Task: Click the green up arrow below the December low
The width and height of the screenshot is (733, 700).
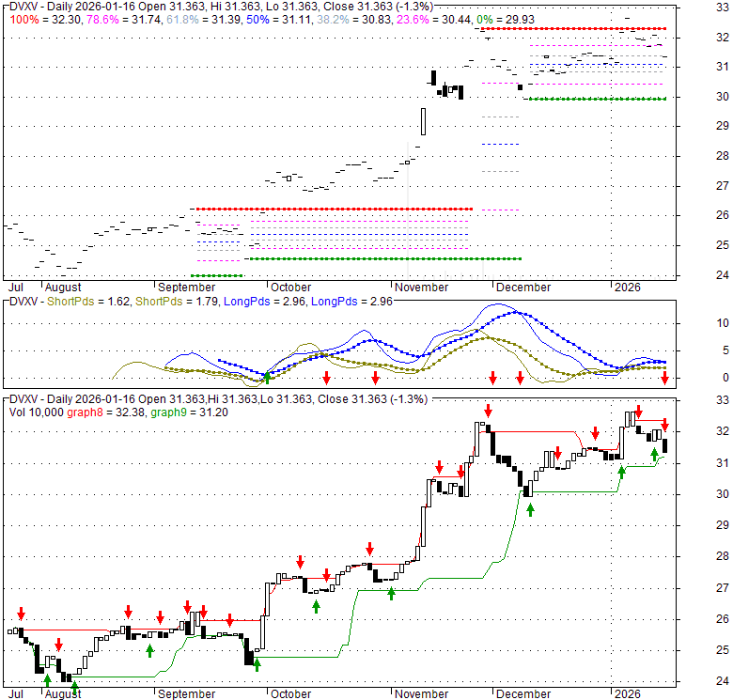Action: [x=530, y=509]
